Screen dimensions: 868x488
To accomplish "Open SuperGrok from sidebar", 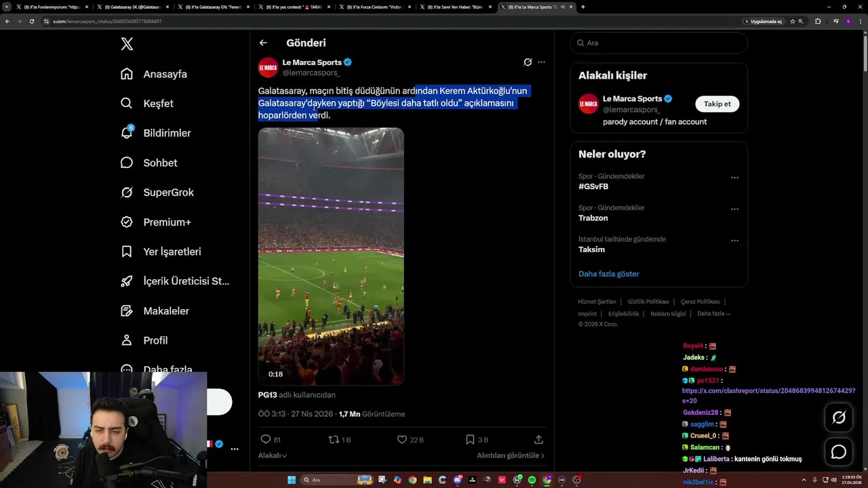I will [157, 192].
